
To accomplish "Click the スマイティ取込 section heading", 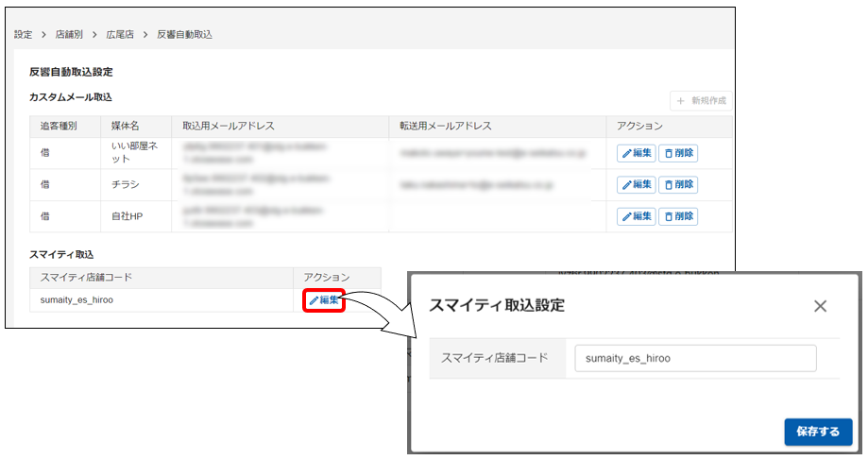I will [x=61, y=255].
